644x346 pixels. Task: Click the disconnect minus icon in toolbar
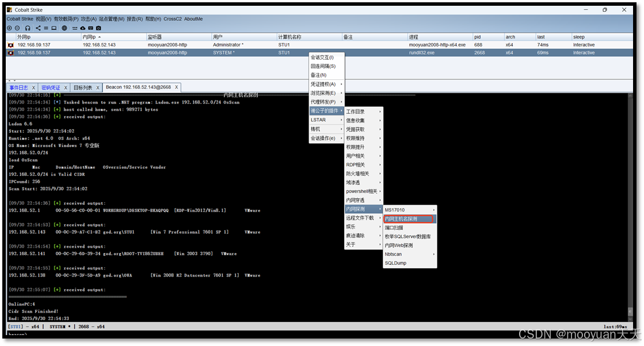(17, 28)
